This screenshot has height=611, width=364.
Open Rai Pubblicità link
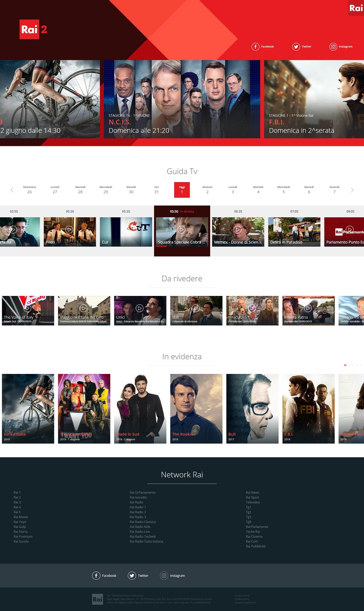tap(256, 546)
